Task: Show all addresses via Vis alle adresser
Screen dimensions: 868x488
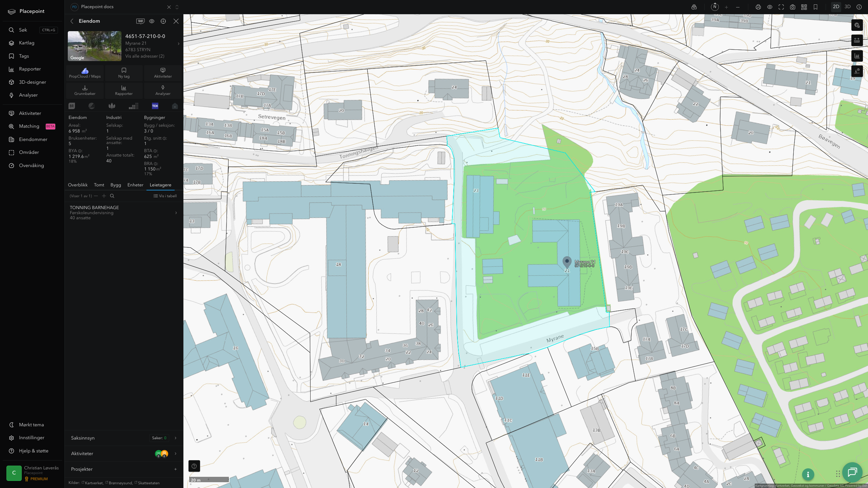Action: click(x=145, y=56)
